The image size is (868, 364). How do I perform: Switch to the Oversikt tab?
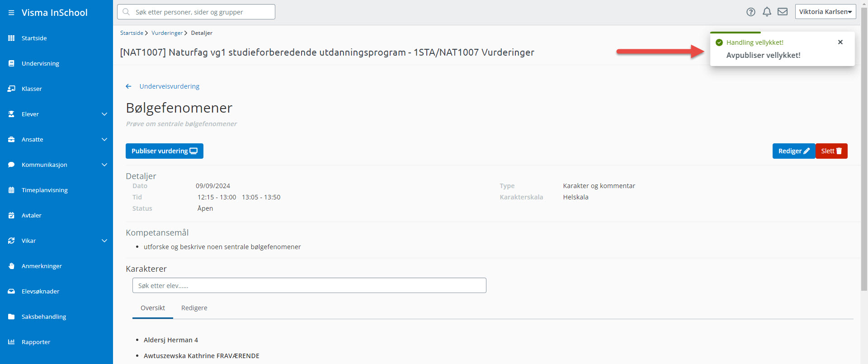coord(153,308)
